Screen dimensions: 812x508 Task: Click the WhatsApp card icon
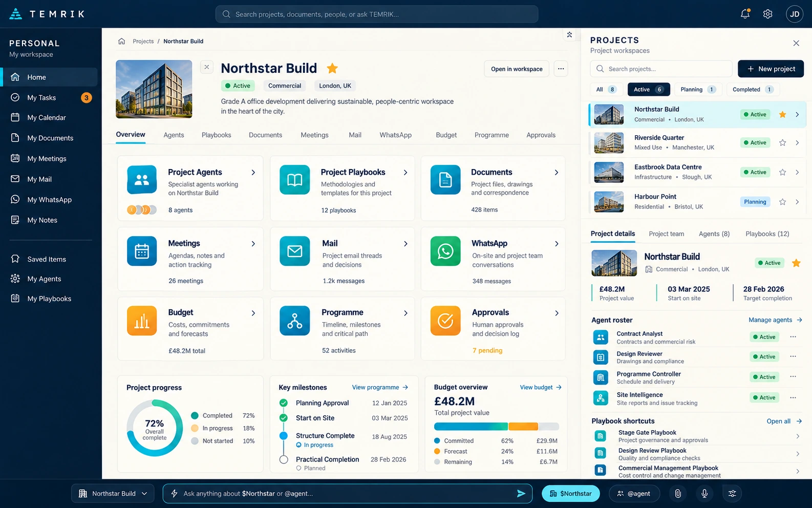[x=445, y=251]
